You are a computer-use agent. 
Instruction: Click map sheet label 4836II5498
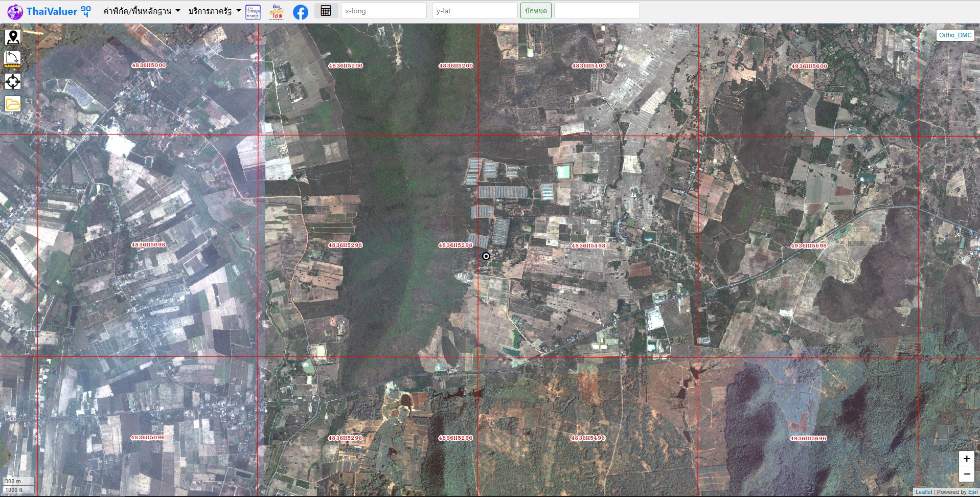588,246
